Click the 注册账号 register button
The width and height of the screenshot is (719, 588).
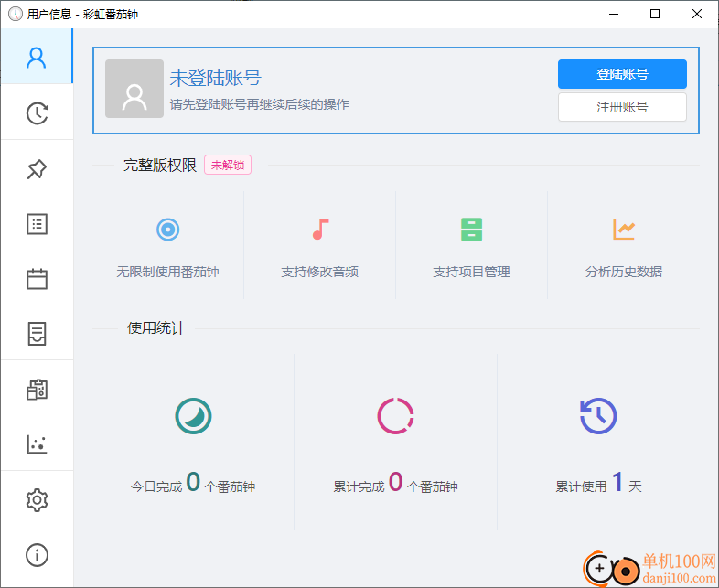click(622, 107)
